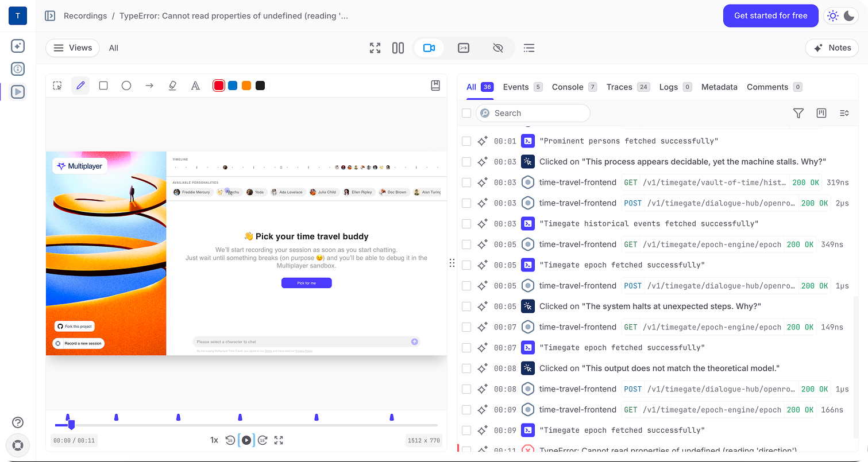Rewind 15 seconds
The height and width of the screenshot is (462, 868).
(230, 440)
